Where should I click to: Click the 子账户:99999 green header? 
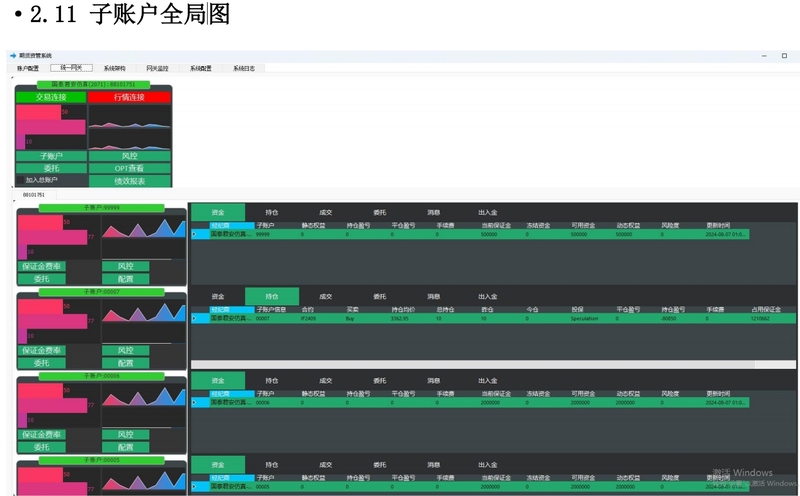click(102, 208)
